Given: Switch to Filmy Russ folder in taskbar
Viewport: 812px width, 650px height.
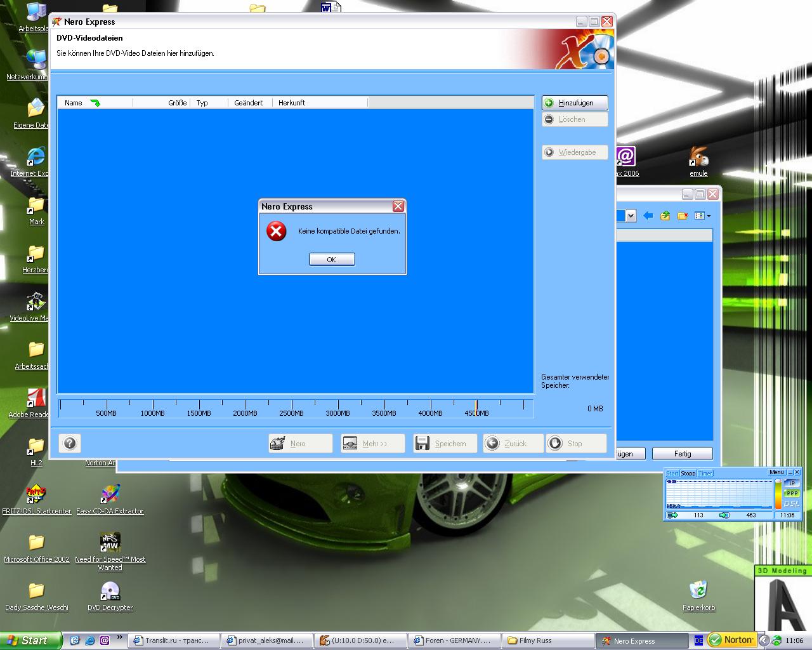Looking at the screenshot, I should (548, 640).
